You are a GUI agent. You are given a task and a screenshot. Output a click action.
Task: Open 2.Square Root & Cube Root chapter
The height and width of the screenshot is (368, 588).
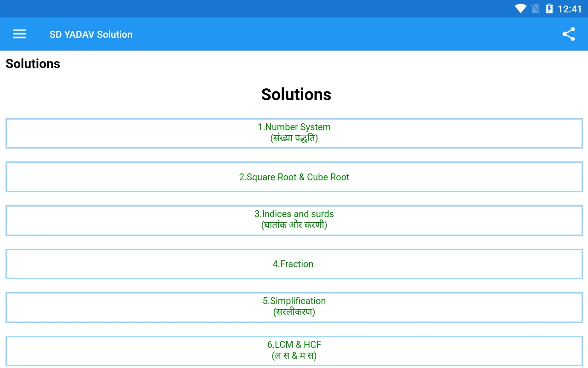(294, 177)
